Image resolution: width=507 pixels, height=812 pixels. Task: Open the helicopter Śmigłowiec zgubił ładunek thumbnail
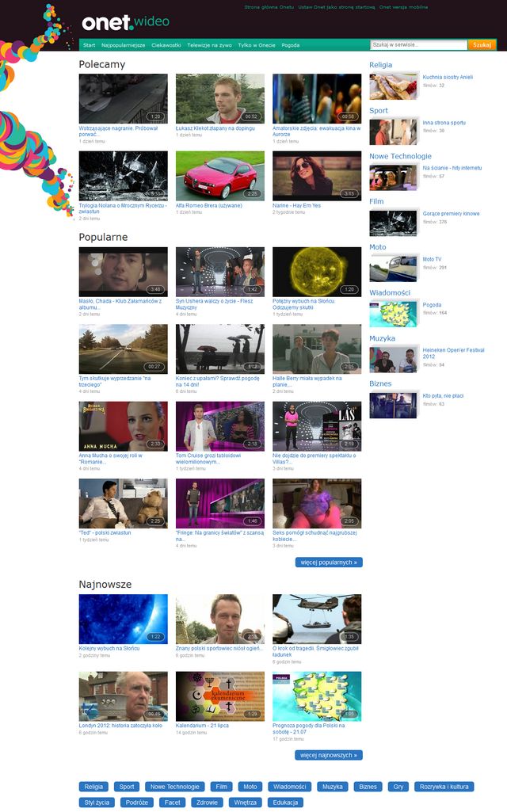click(x=317, y=619)
